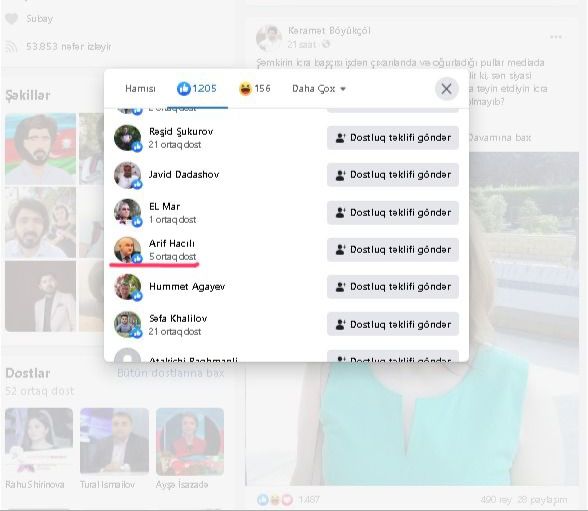Close the reactions dialog with the X
This screenshot has width=588, height=511.
446,89
